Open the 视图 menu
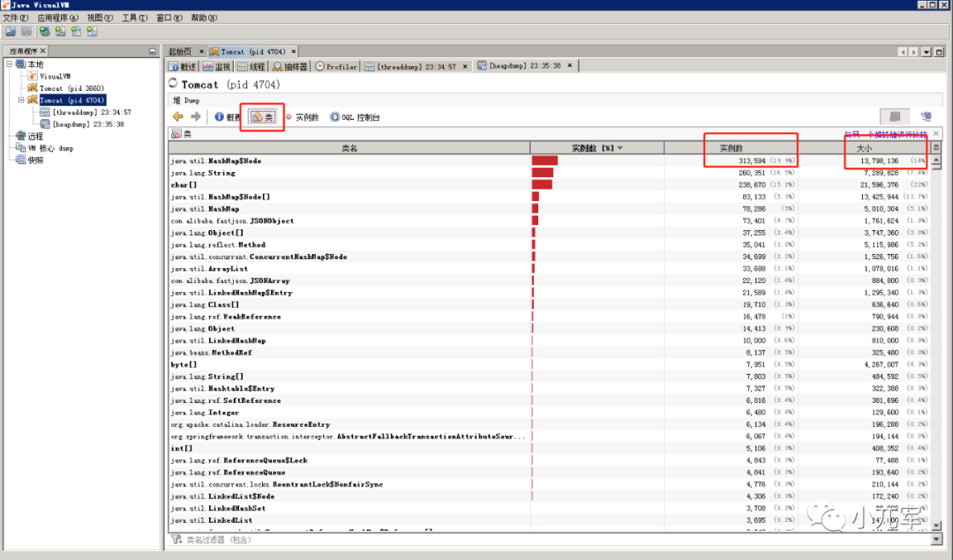Screen dimensions: 953x560 point(100,18)
